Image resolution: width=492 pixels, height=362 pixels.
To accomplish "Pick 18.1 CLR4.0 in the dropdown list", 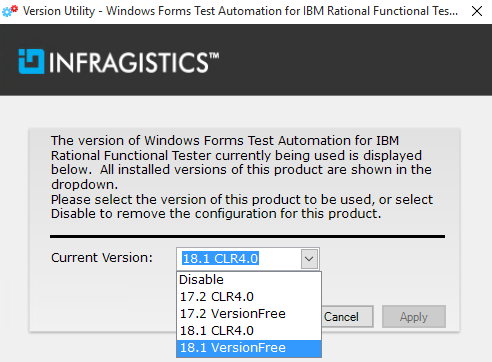I will (249, 331).
